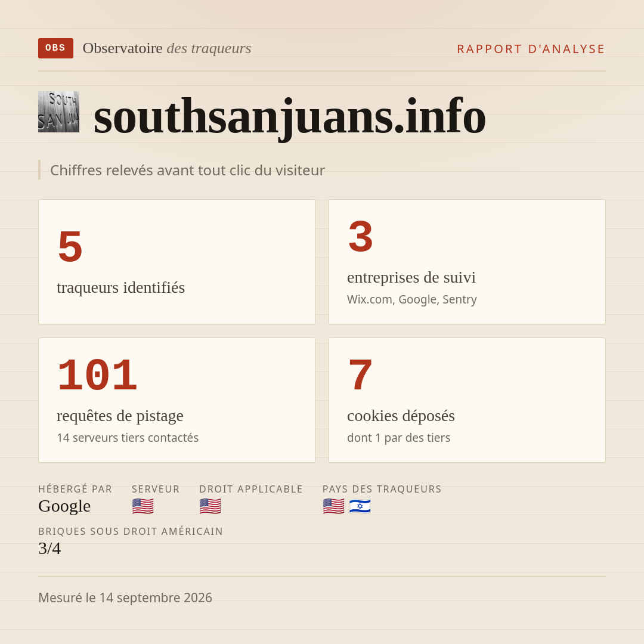
Task: Select the 14 serveurs tiers contactés text
Action: 128,438
